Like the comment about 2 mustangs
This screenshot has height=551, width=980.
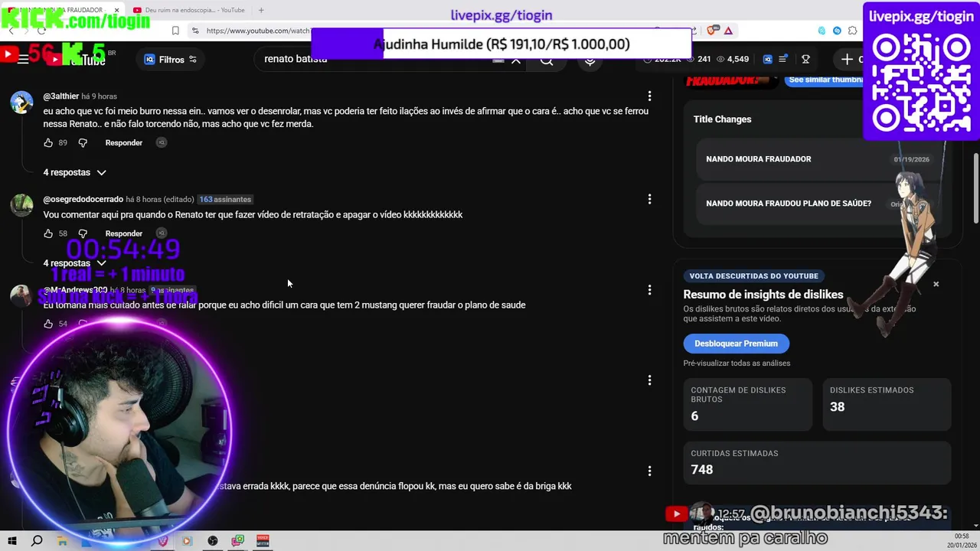tap(48, 324)
